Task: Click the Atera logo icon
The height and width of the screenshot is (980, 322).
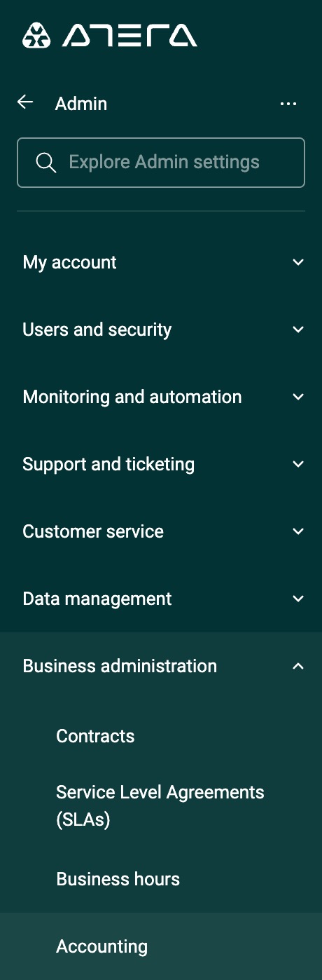Action: pos(36,35)
